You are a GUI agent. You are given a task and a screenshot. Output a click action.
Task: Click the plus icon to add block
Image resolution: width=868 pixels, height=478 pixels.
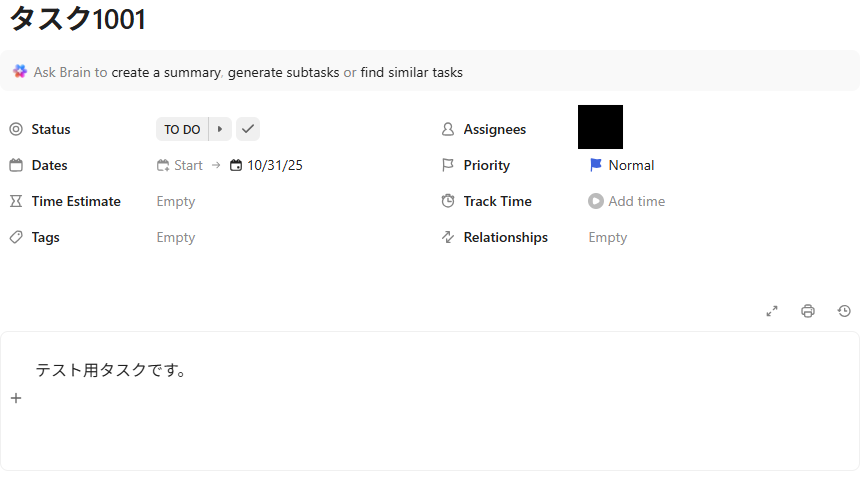click(x=16, y=398)
